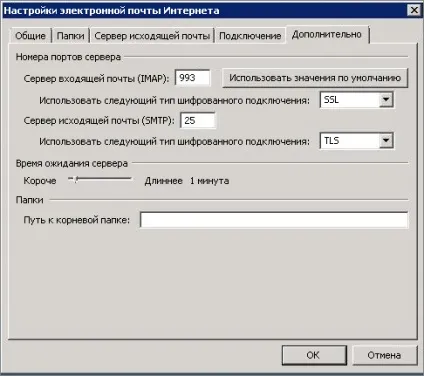Click the SMTP port field showing 25
424x376 pixels.
(x=198, y=120)
